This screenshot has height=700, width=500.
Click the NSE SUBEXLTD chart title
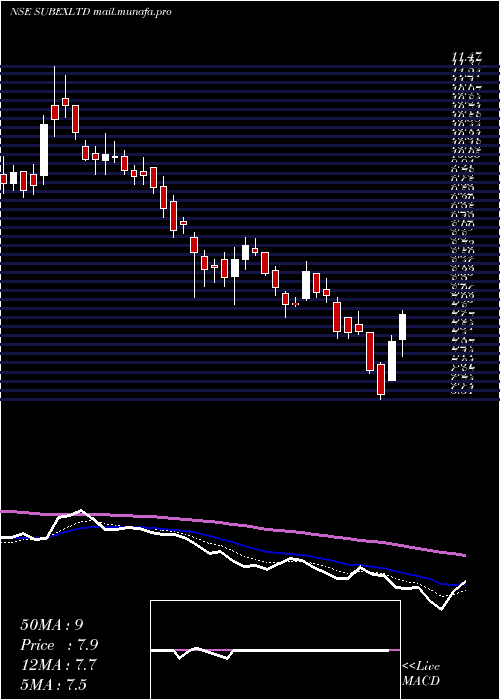coord(91,12)
